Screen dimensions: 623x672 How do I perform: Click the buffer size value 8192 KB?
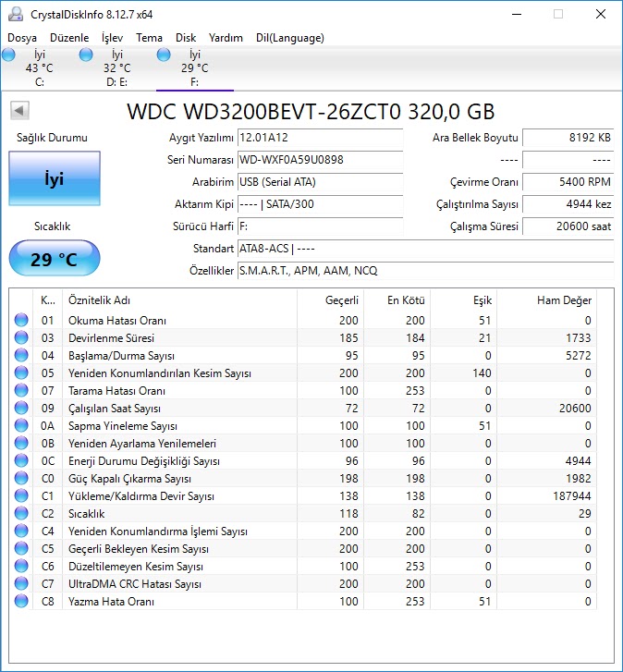[x=568, y=138]
